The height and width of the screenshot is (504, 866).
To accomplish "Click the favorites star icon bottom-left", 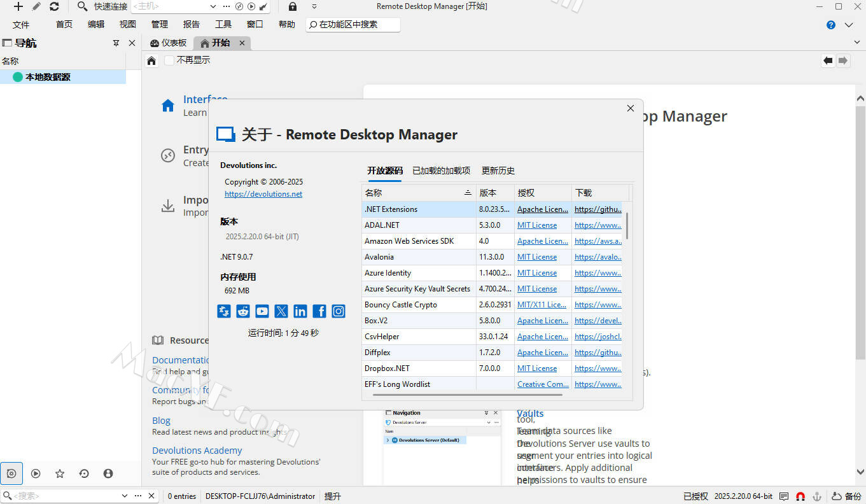I will click(x=60, y=473).
